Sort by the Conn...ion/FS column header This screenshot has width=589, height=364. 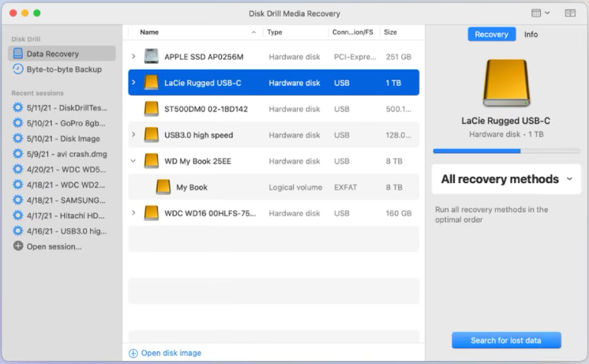[x=353, y=32]
